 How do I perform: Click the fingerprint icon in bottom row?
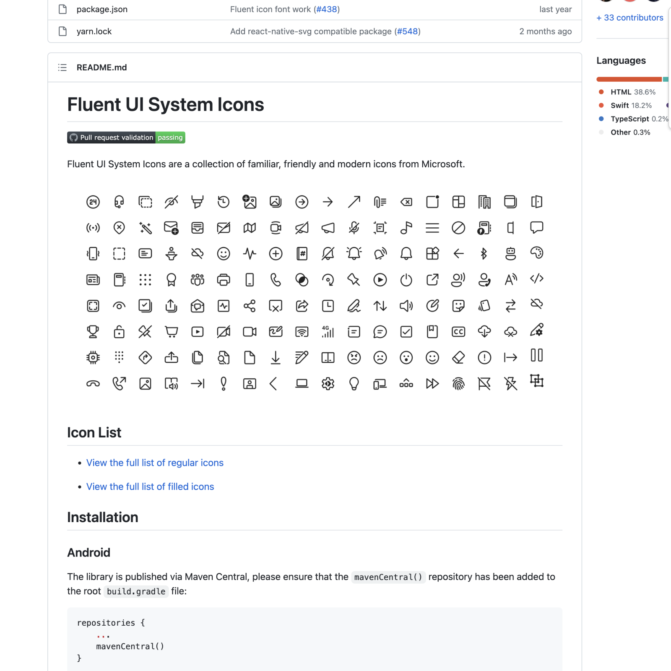(x=458, y=383)
